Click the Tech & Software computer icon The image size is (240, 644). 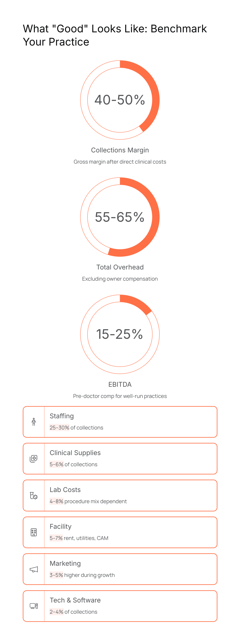pos(34,606)
